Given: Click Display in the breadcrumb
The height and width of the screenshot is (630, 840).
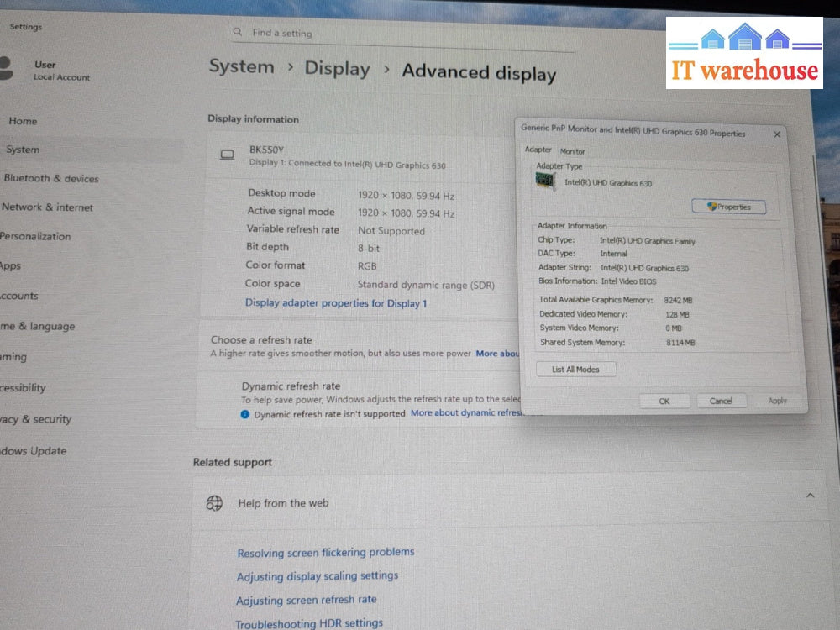Looking at the screenshot, I should pos(338,69).
